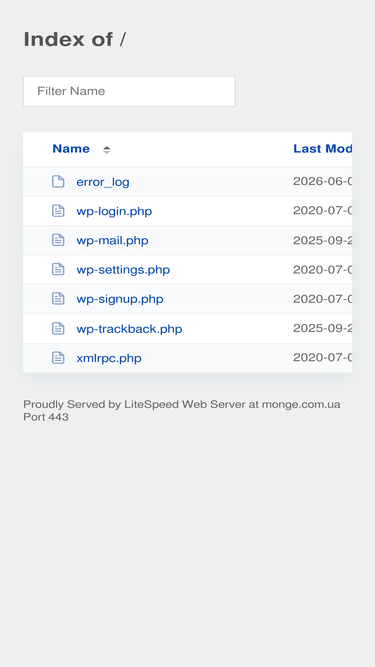
Task: Open the xmlrpc.php link
Action: [109, 358]
